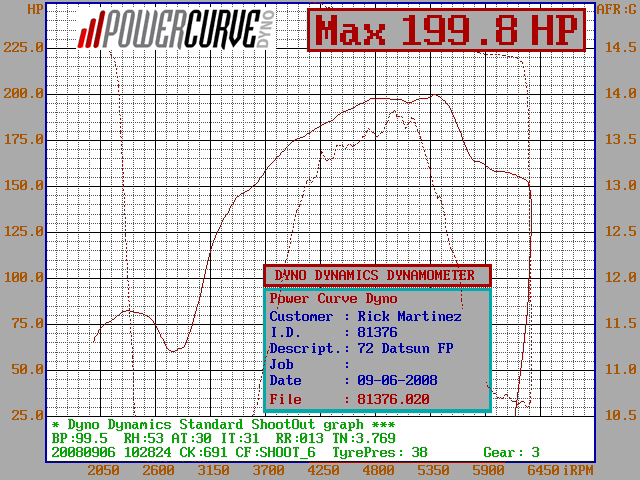This screenshot has width=640, height=480.
Task: Click the PowerCurve Dyno logo
Action: tap(177, 29)
